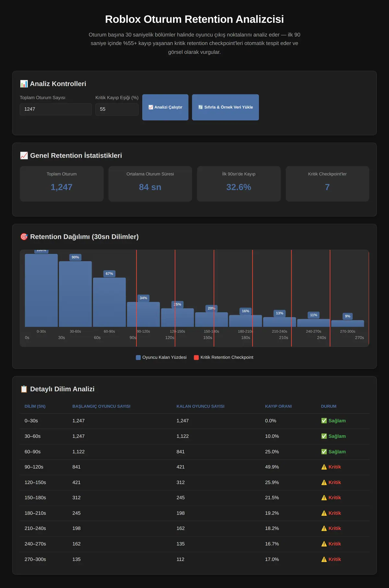The image size is (389, 588).
Task: Click the KALAN OYUNCU SAYISI column header
Action: pyautogui.click(x=200, y=406)
